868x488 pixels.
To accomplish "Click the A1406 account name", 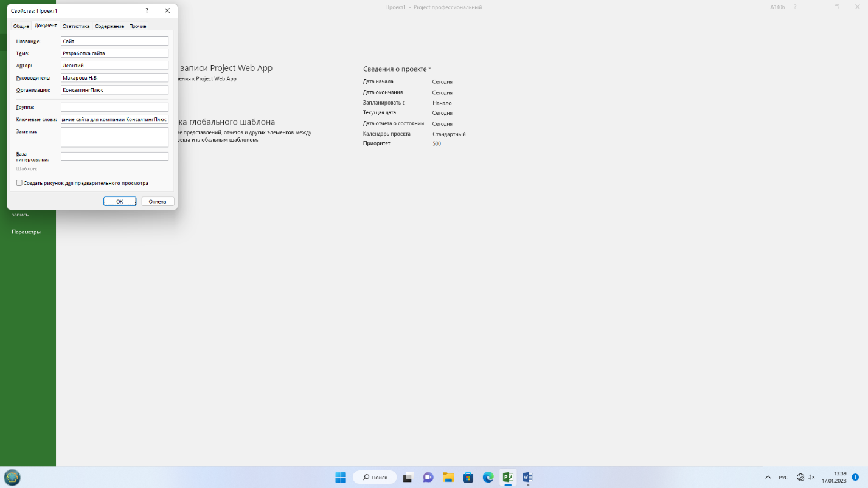I will click(x=777, y=7).
